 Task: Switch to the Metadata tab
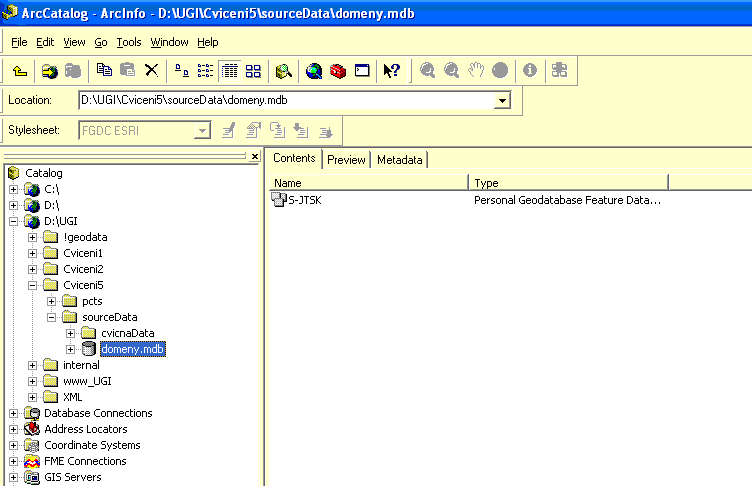(x=400, y=160)
